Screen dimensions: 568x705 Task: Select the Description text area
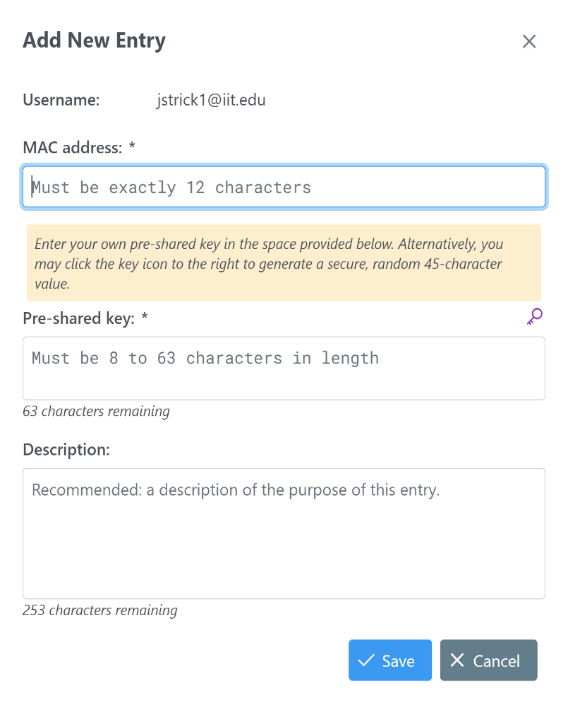click(x=284, y=533)
